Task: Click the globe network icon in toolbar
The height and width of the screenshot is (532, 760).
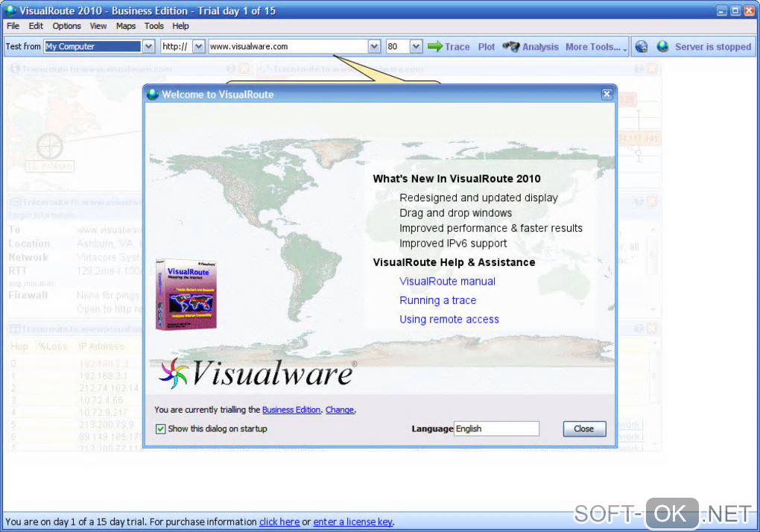Action: click(x=642, y=46)
